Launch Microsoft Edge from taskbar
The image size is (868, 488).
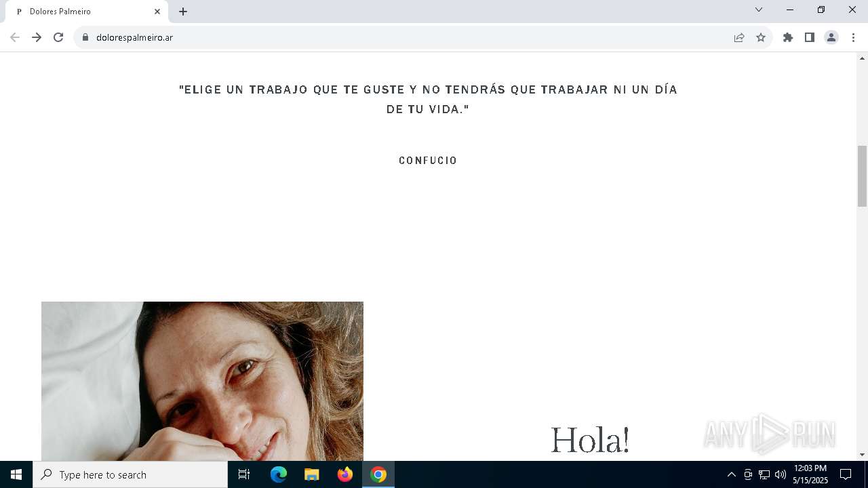point(279,474)
